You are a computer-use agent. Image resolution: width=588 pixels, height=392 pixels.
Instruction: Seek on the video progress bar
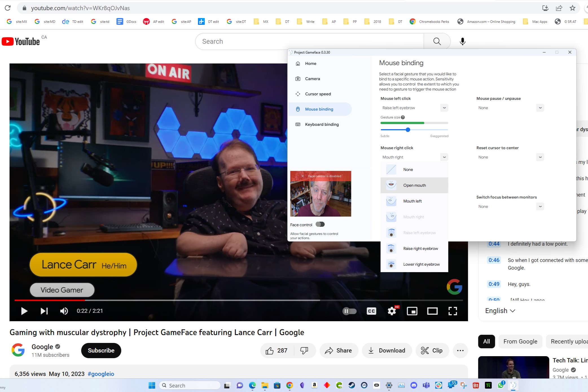coord(239,300)
